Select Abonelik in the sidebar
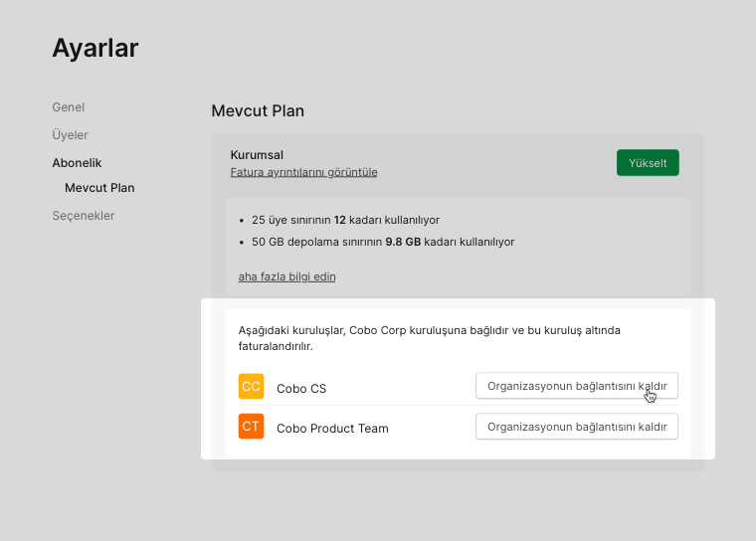Viewport: 756px width, 541px height. [77, 162]
